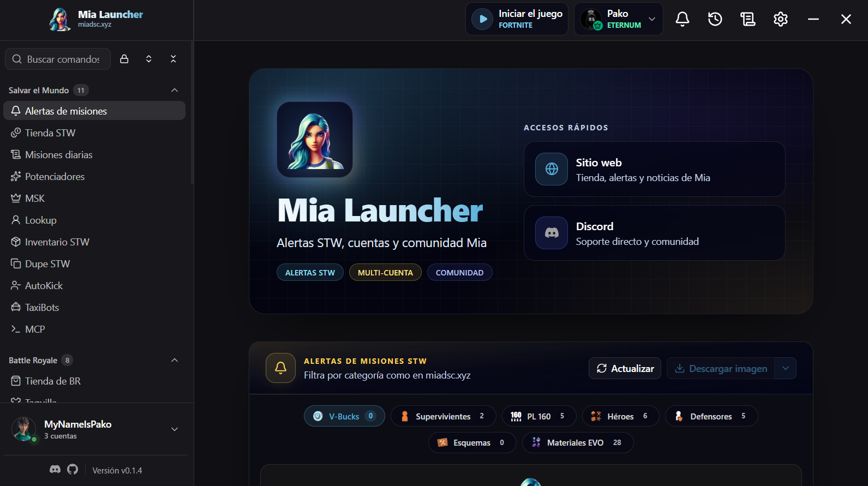Image resolution: width=868 pixels, height=486 pixels.
Task: Click the Mia avatar in hero banner
Action: pos(315,140)
